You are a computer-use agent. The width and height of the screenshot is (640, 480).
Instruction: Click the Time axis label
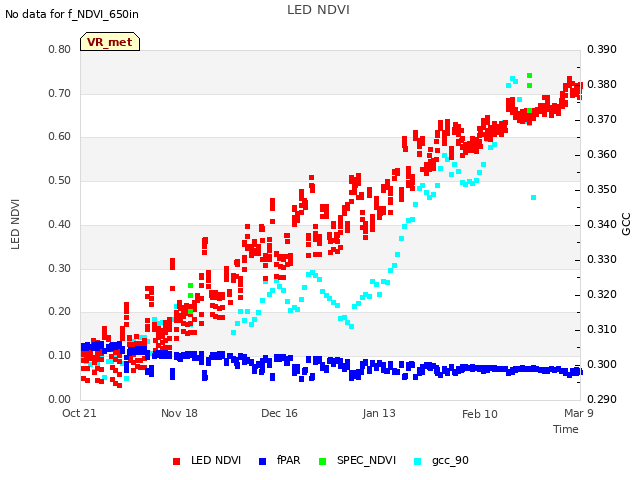[x=566, y=429]
